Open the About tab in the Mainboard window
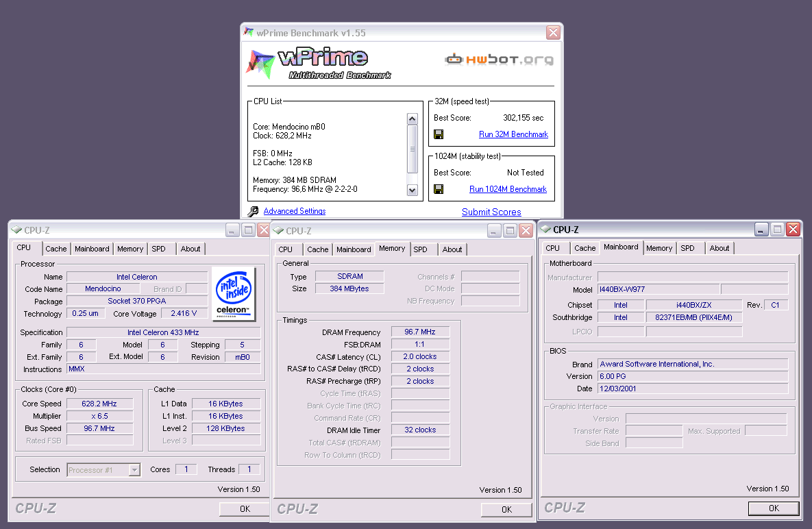 click(719, 249)
